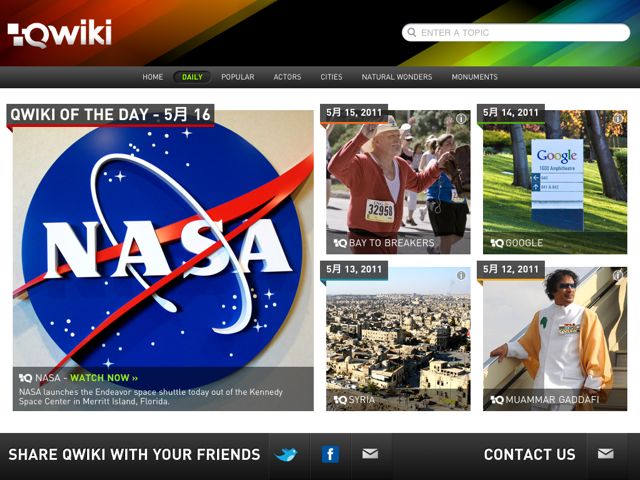Show info for Bay to Breakers card

click(461, 119)
